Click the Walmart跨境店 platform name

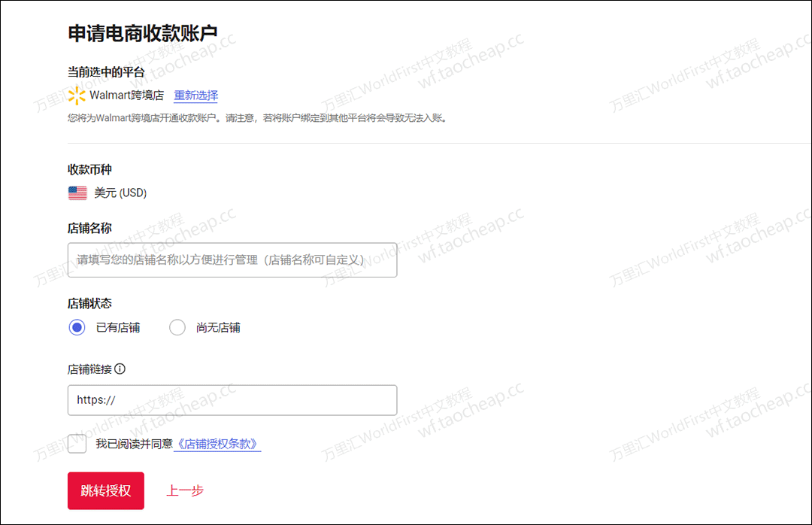point(126,96)
